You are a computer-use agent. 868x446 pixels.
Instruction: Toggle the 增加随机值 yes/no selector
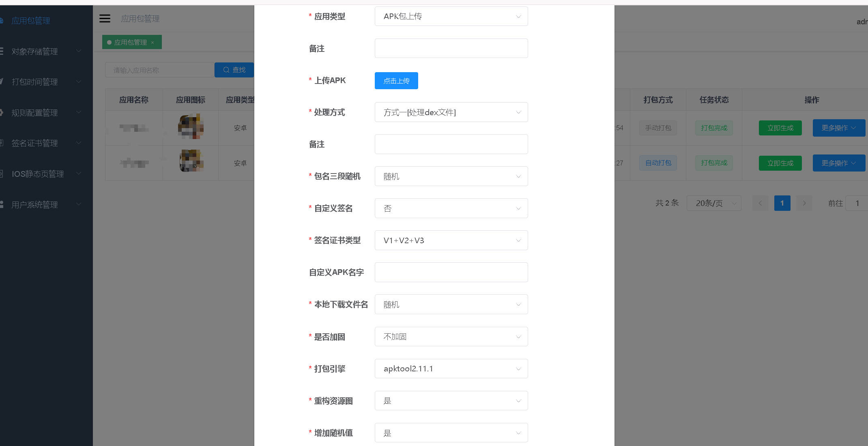tap(451, 433)
